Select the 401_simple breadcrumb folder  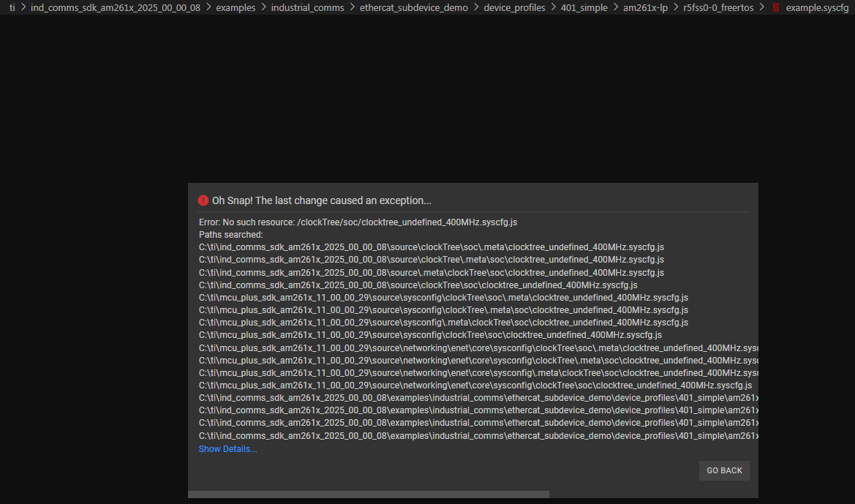(x=584, y=7)
